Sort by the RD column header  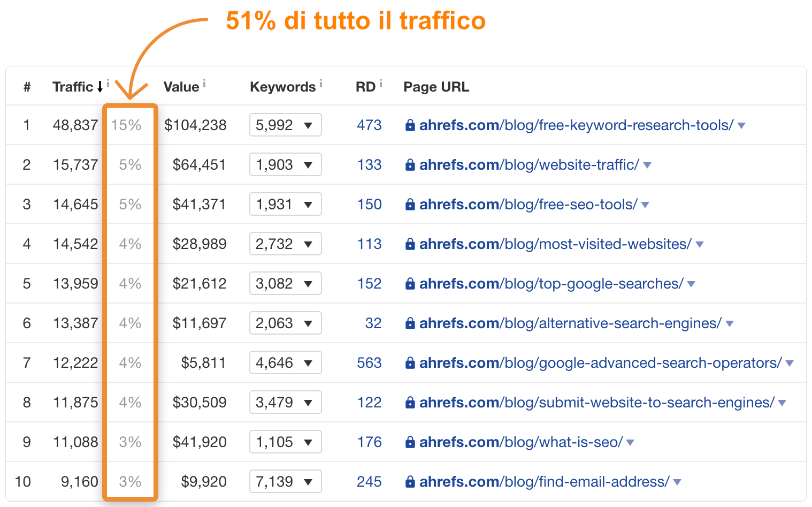366,87
